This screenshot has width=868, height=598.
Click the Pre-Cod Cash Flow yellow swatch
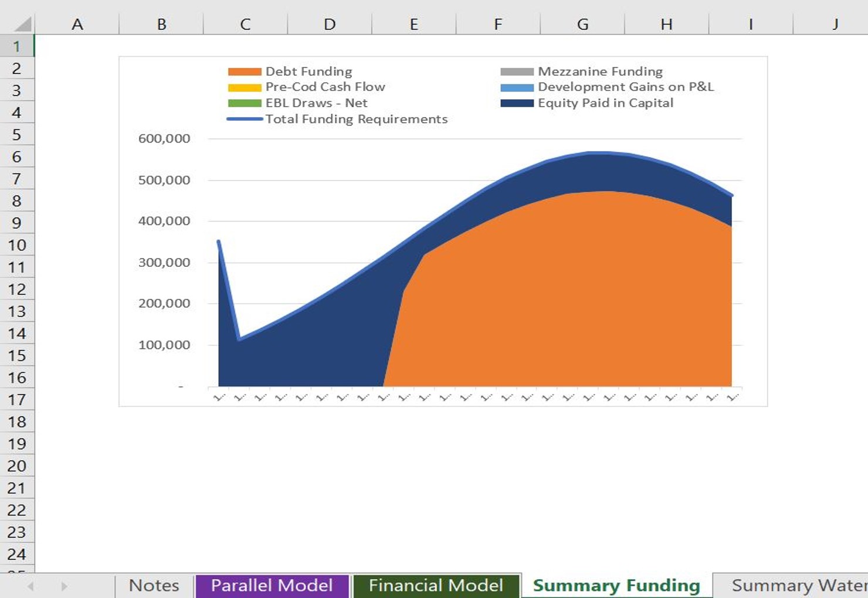coord(245,87)
